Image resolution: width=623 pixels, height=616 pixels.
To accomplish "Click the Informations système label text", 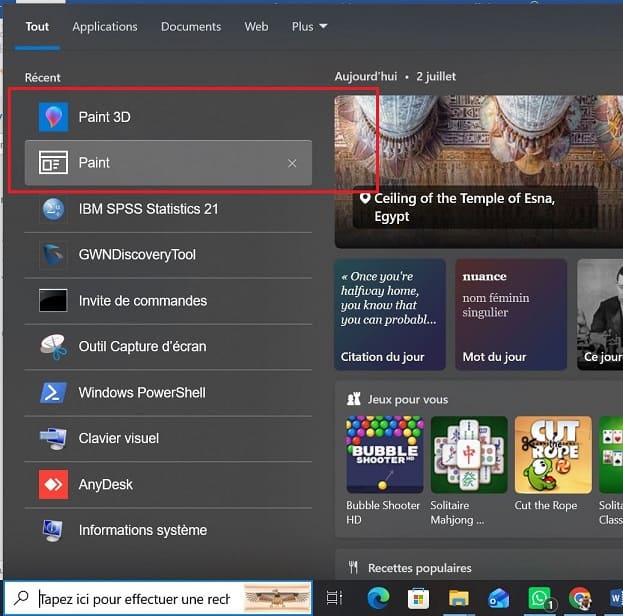I will pos(143,530).
